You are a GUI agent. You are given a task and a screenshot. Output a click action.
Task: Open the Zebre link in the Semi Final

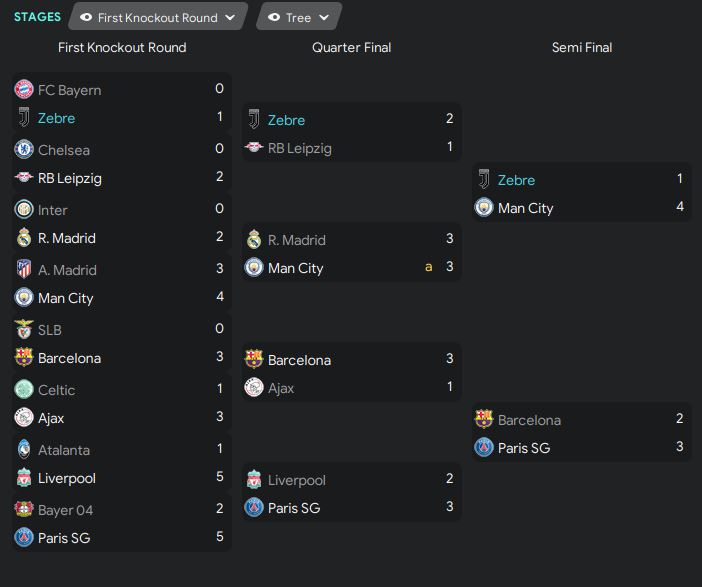click(516, 180)
